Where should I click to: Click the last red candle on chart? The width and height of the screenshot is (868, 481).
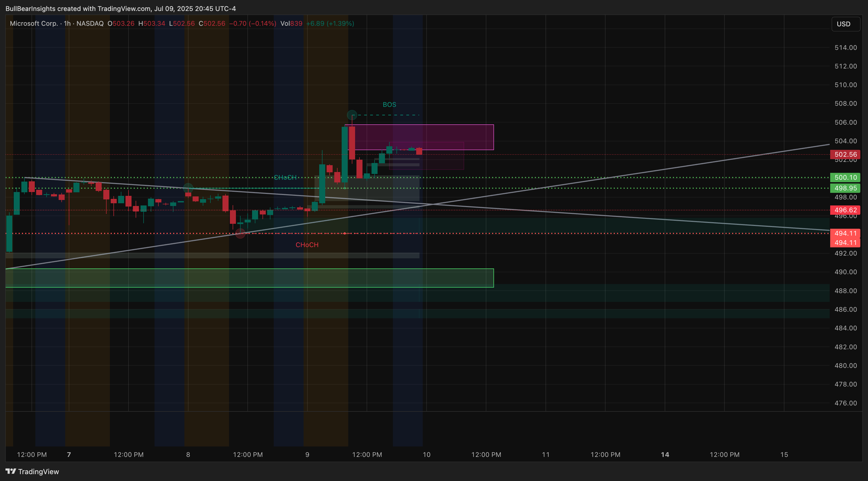[419, 151]
